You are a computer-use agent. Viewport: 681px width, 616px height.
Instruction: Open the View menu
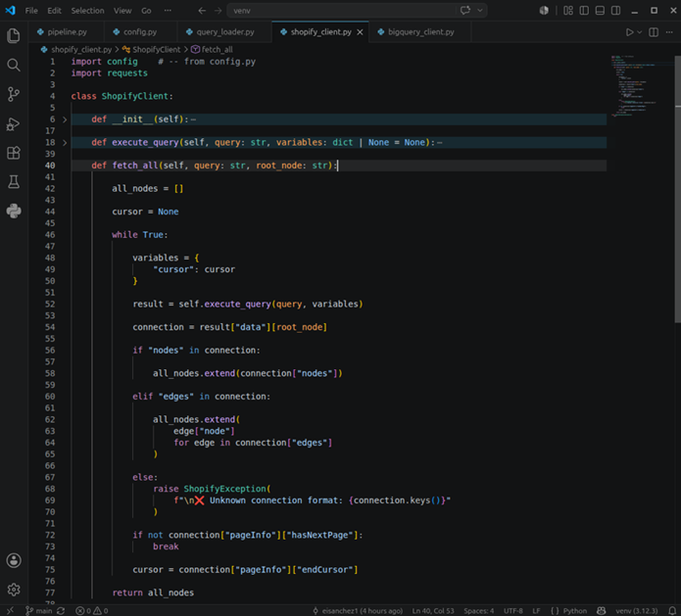122,11
